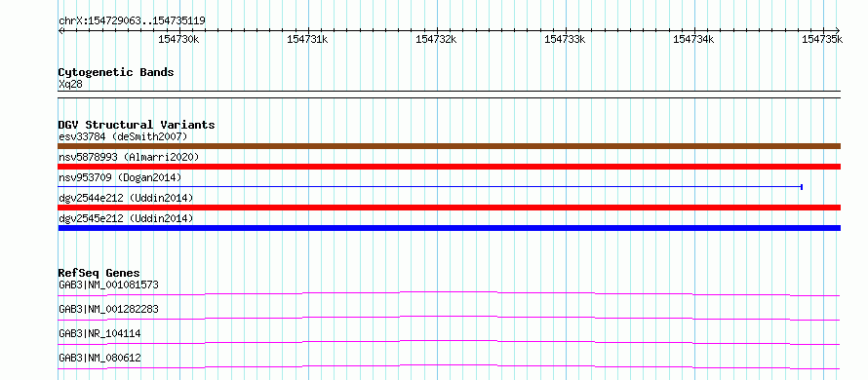Click the chrX:154729063..154735119 coordinate label

coord(132,20)
